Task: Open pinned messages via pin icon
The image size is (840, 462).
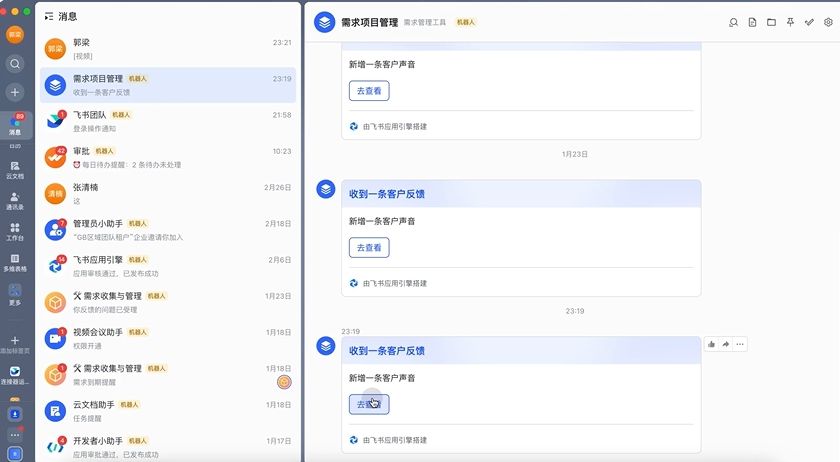Action: (790, 22)
